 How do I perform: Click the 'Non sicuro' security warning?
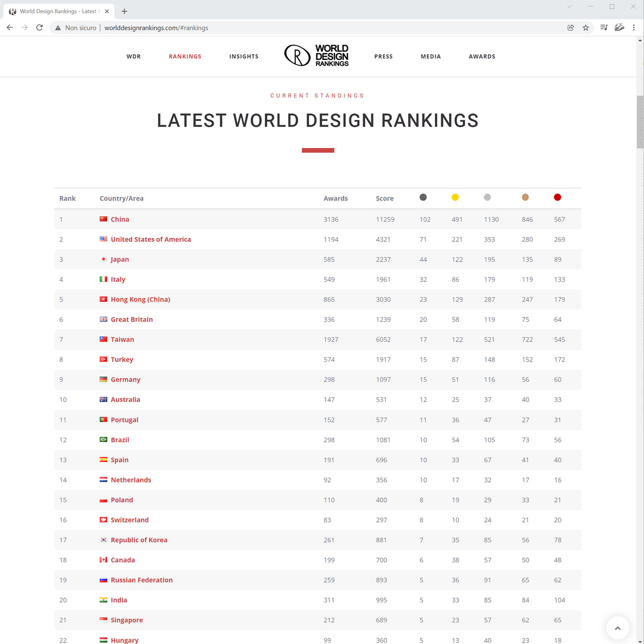point(76,28)
